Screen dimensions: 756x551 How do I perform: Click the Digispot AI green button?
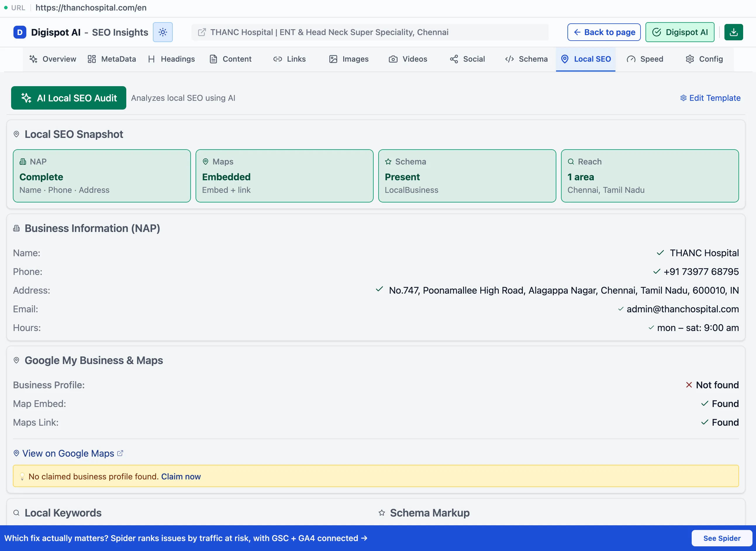click(680, 32)
